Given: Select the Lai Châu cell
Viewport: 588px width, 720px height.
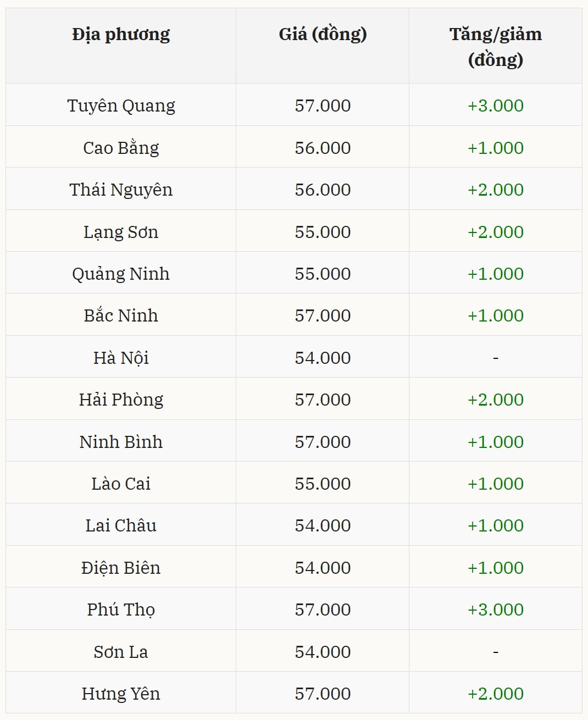Looking at the screenshot, I should pyautogui.click(x=121, y=525).
